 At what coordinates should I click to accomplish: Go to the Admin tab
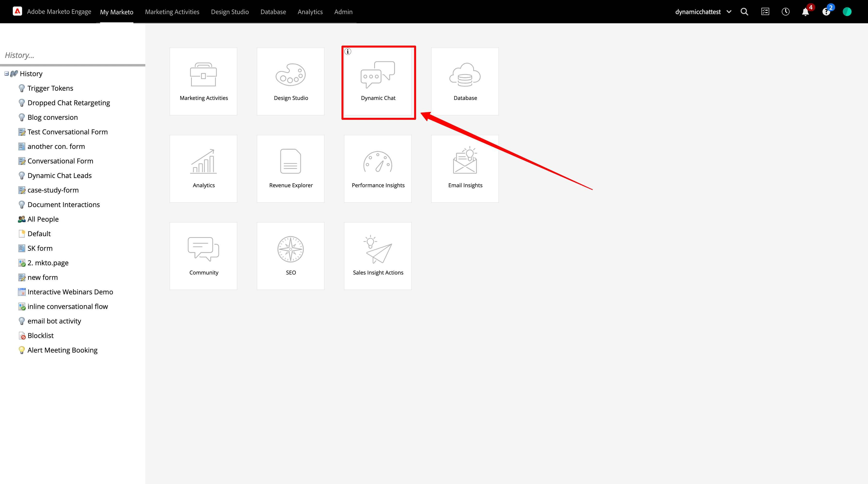pyautogui.click(x=343, y=12)
